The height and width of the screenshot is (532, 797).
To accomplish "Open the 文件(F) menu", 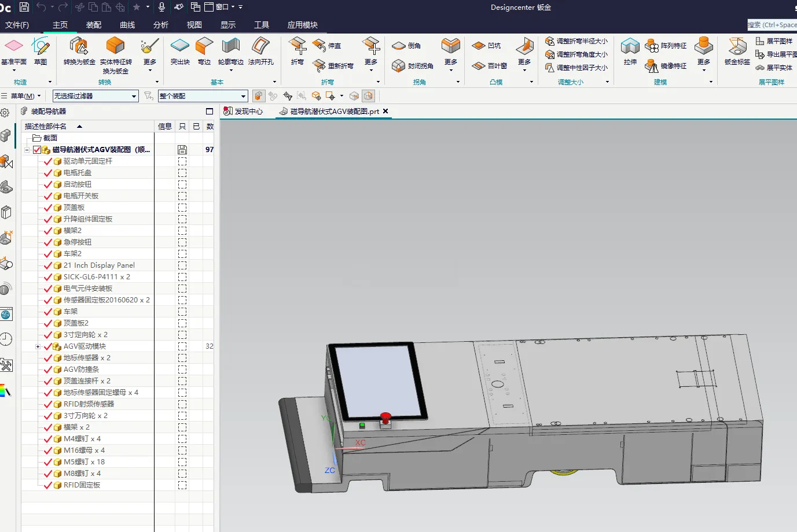I will (17, 25).
